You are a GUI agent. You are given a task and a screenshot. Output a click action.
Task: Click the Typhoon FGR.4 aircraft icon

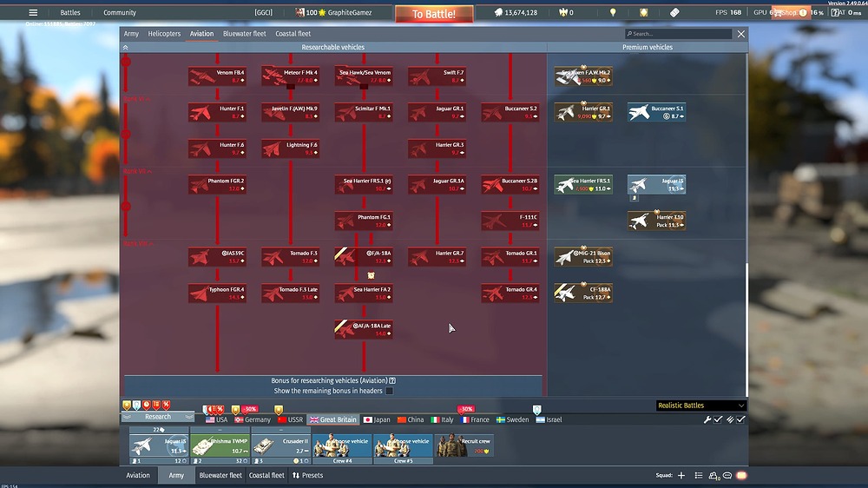(x=217, y=293)
